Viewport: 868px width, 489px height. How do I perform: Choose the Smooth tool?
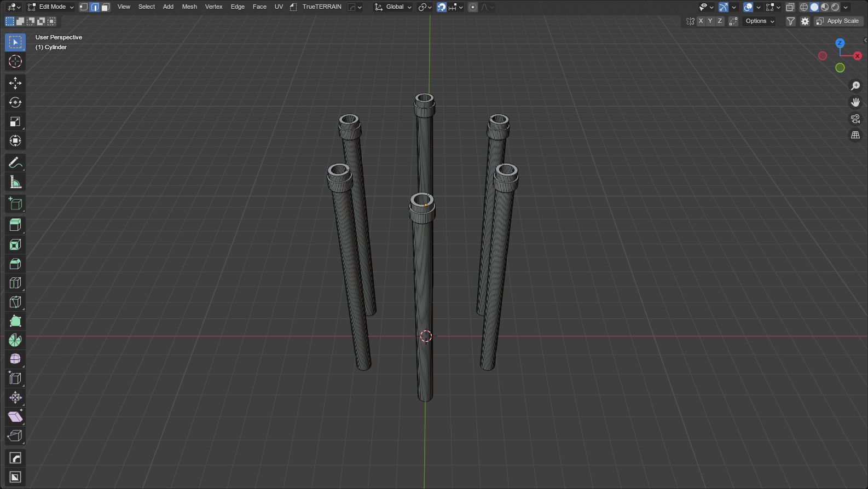[15, 359]
